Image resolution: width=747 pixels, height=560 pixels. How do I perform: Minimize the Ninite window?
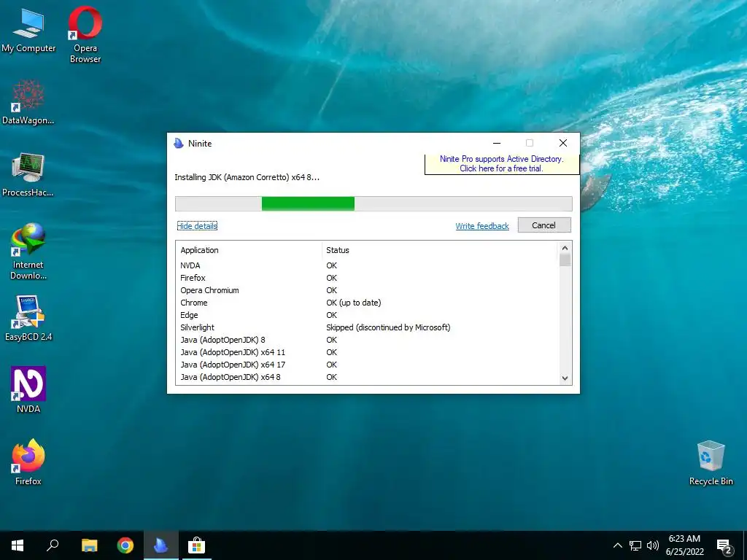pyautogui.click(x=497, y=143)
